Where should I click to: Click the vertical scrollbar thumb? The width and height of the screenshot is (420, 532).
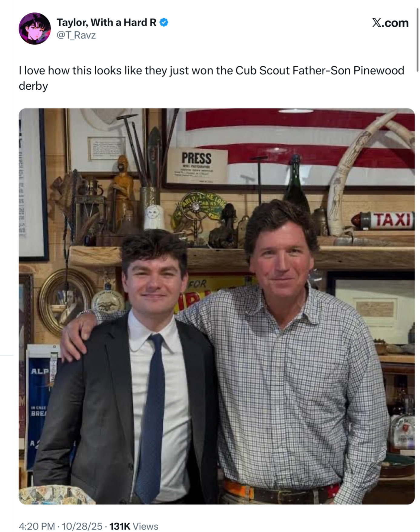pos(418,39)
